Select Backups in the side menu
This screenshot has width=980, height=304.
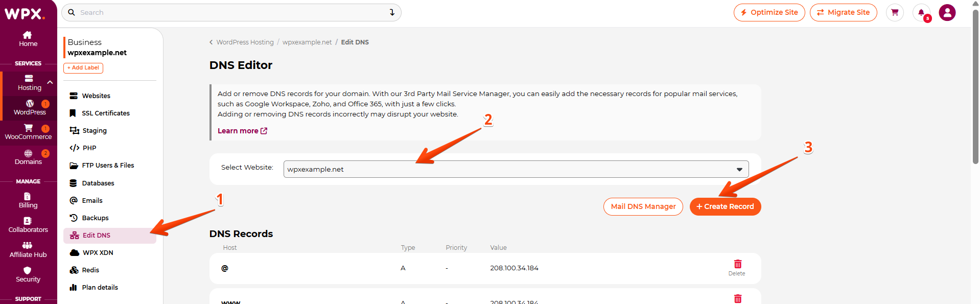click(x=95, y=218)
